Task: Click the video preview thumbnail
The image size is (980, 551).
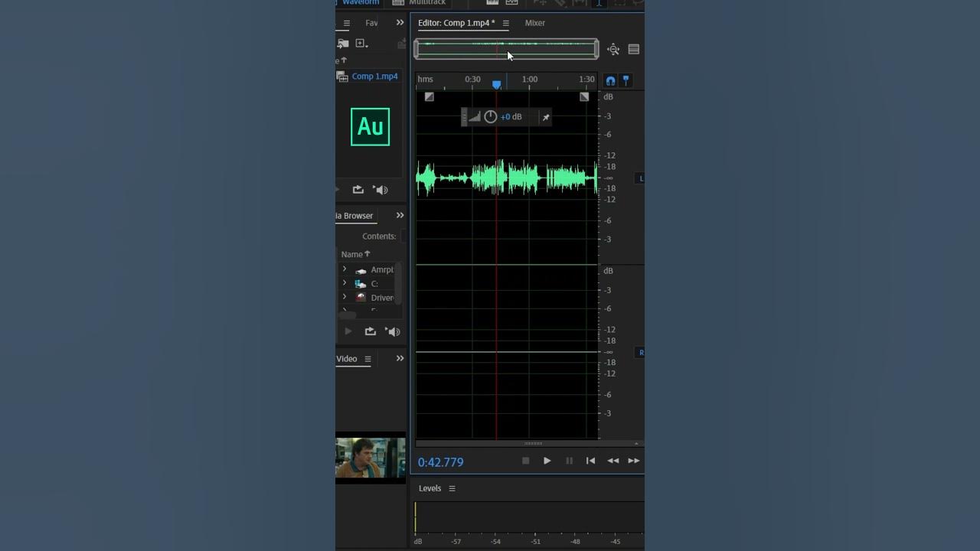Action: 371,458
